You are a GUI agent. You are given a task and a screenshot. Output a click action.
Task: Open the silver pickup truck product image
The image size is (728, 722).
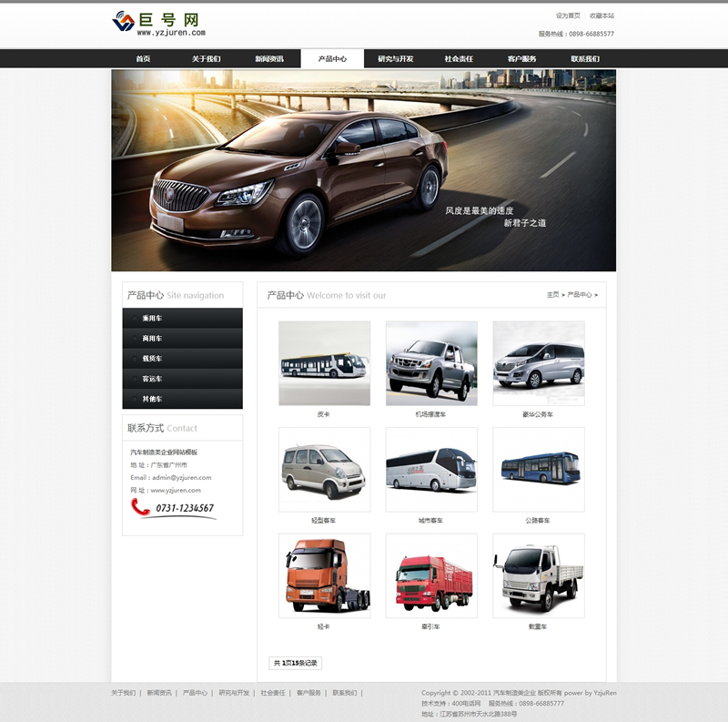click(x=431, y=363)
